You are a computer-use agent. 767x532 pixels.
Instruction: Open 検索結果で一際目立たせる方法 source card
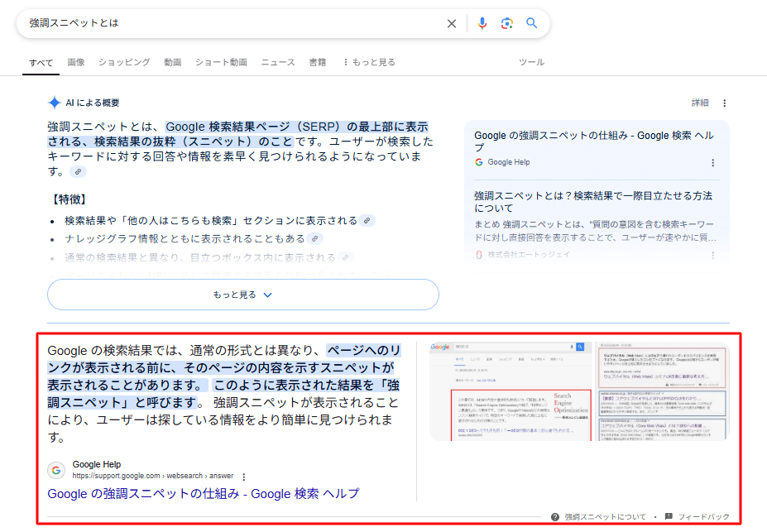[x=593, y=201]
